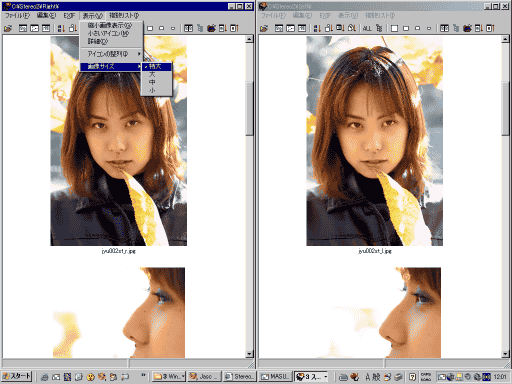Open 撮影リスト menu in active window
The image size is (512, 384).
[124, 16]
